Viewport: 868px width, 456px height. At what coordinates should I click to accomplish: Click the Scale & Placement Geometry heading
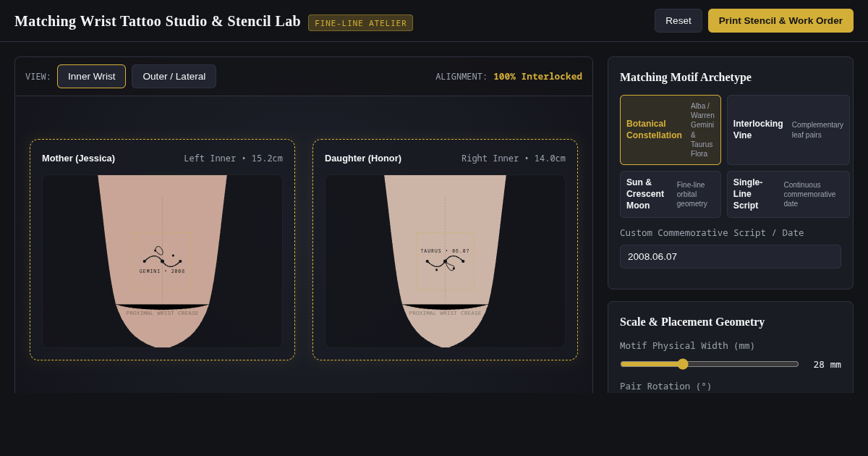(x=692, y=321)
